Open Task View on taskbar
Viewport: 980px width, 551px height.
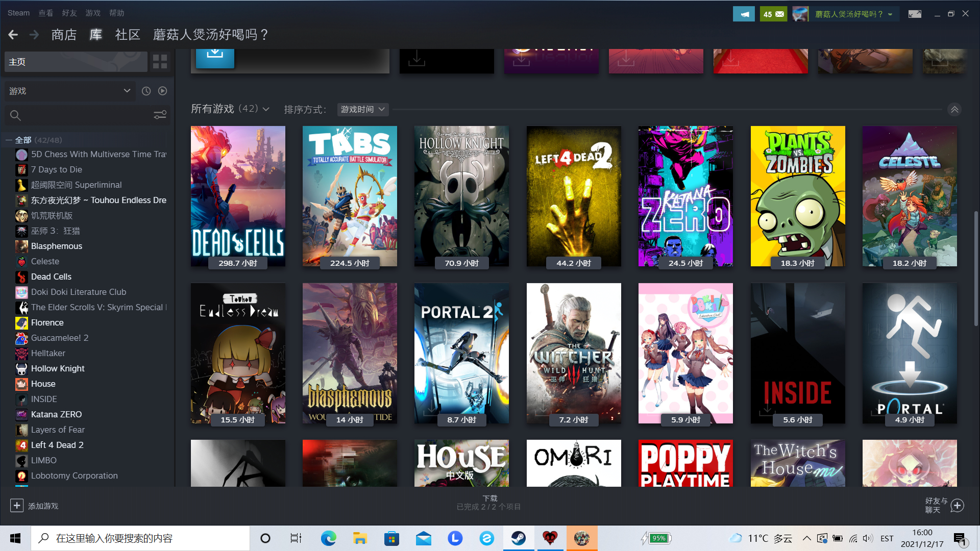[x=296, y=538]
